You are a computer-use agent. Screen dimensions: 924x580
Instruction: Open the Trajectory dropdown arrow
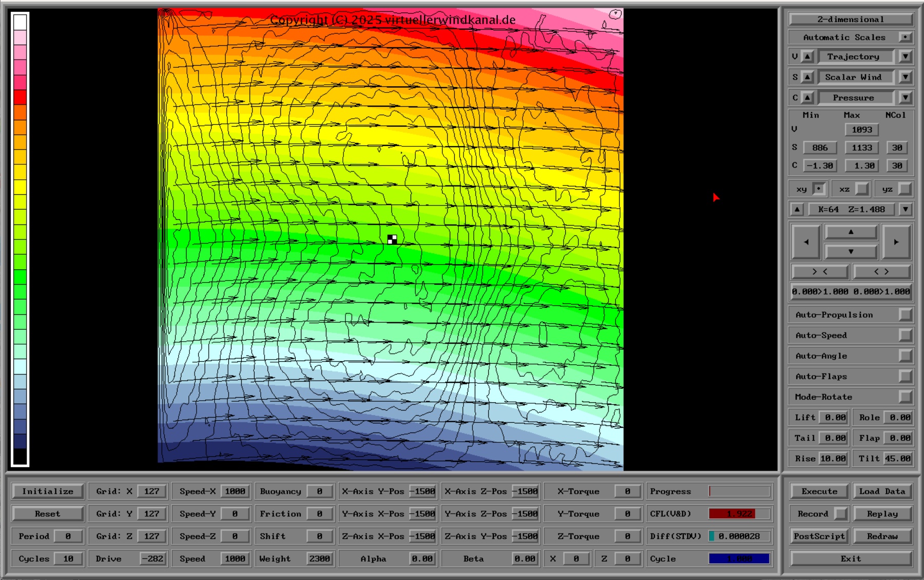click(x=905, y=57)
